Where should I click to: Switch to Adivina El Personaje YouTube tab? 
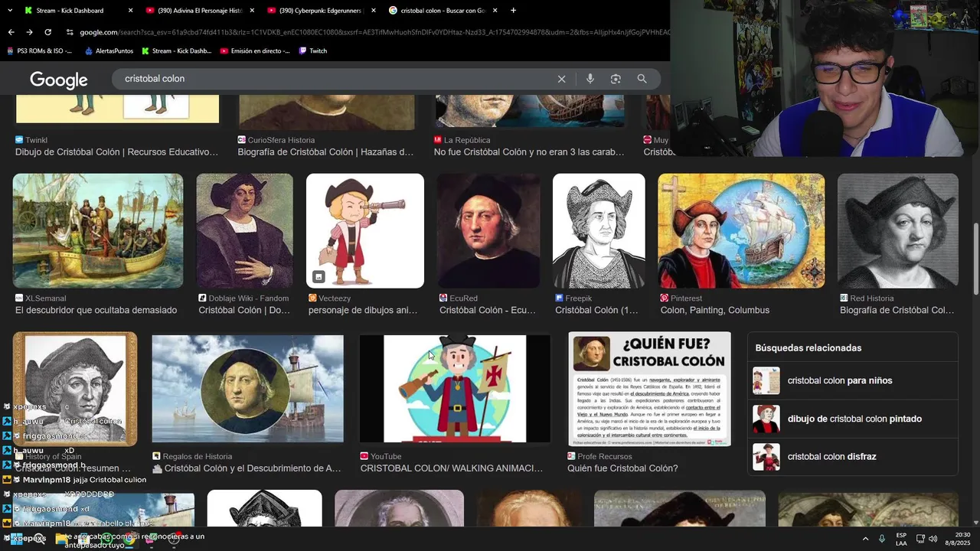(x=199, y=11)
